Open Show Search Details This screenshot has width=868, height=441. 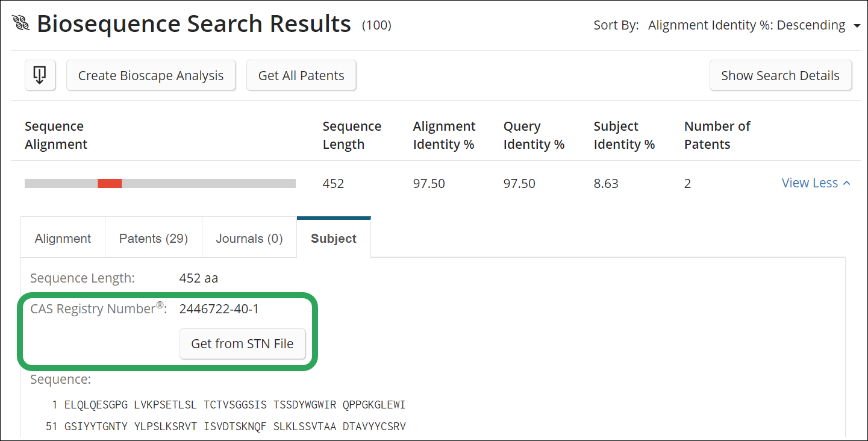point(780,75)
